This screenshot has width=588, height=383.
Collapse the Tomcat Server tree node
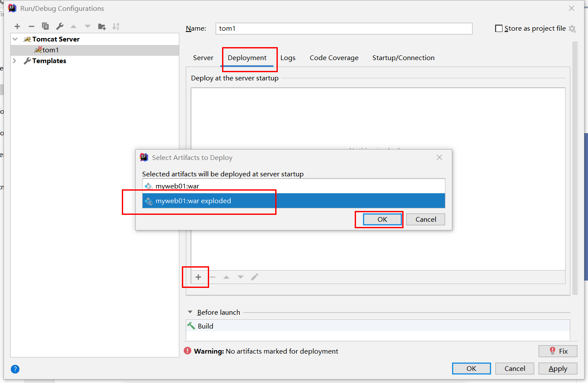tap(15, 39)
